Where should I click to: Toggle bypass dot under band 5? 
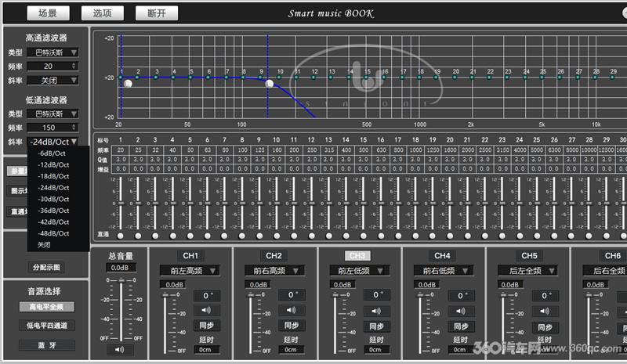[x=190, y=236]
